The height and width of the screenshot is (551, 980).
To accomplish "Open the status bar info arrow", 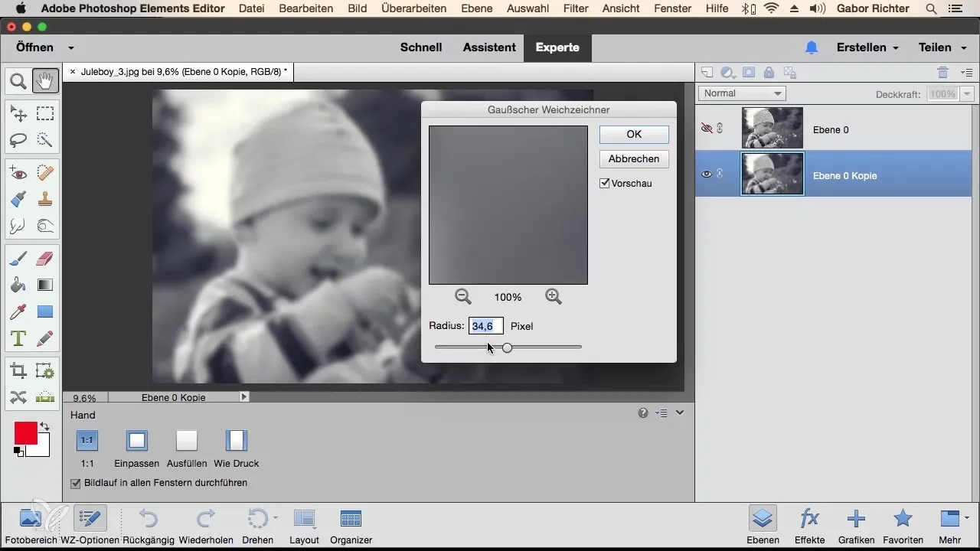I will (x=244, y=397).
